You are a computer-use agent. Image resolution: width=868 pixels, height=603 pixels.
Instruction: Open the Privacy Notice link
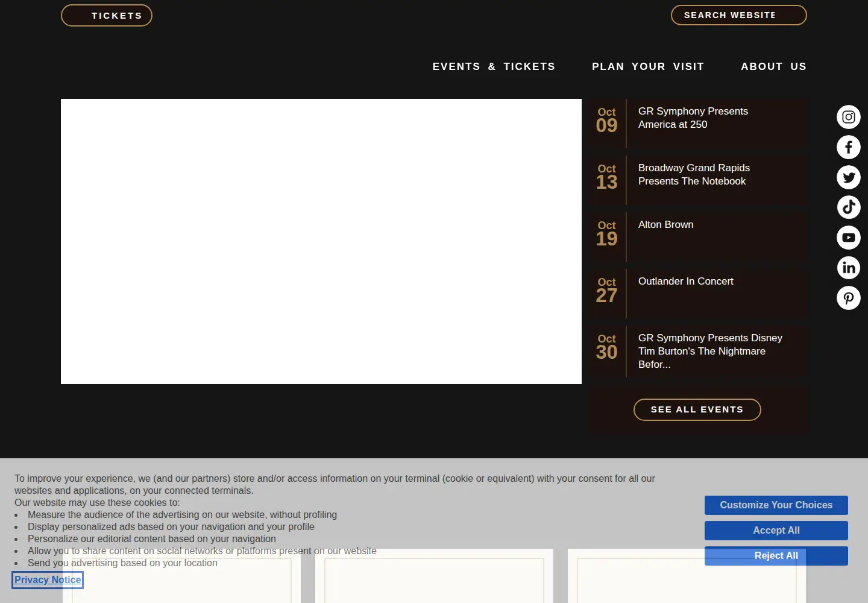click(48, 580)
